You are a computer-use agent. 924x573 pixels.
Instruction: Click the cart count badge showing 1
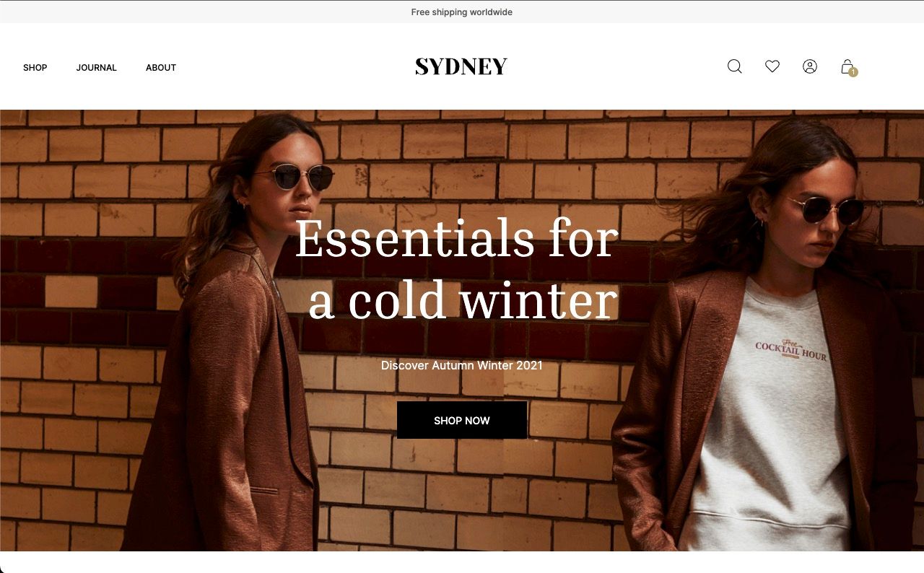pos(853,72)
